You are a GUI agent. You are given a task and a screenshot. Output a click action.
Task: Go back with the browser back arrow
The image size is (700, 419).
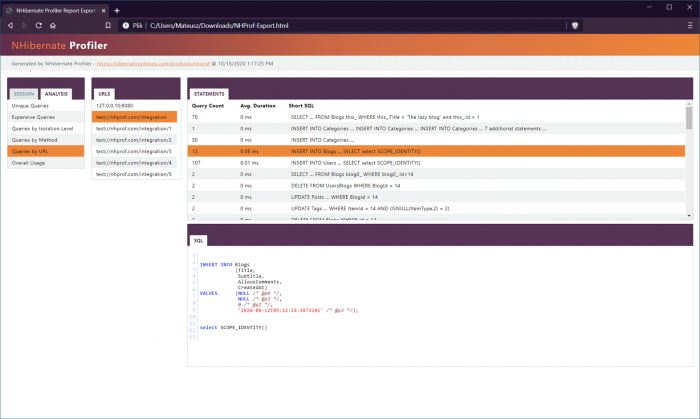point(10,25)
